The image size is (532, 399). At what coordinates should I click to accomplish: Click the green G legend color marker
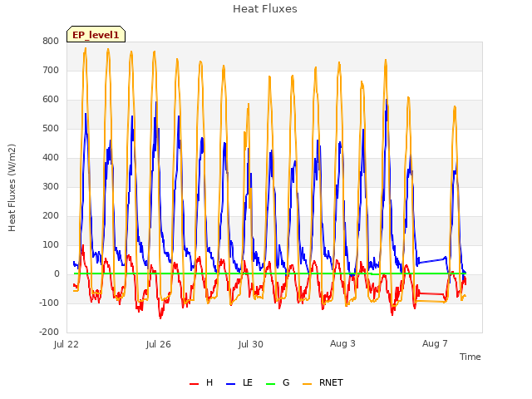pos(270,384)
